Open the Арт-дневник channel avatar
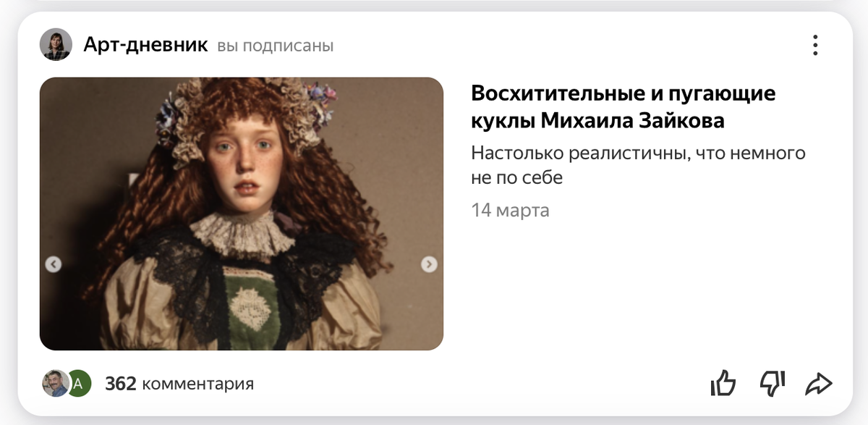Screen dimensions: 868x425 pos(56,45)
